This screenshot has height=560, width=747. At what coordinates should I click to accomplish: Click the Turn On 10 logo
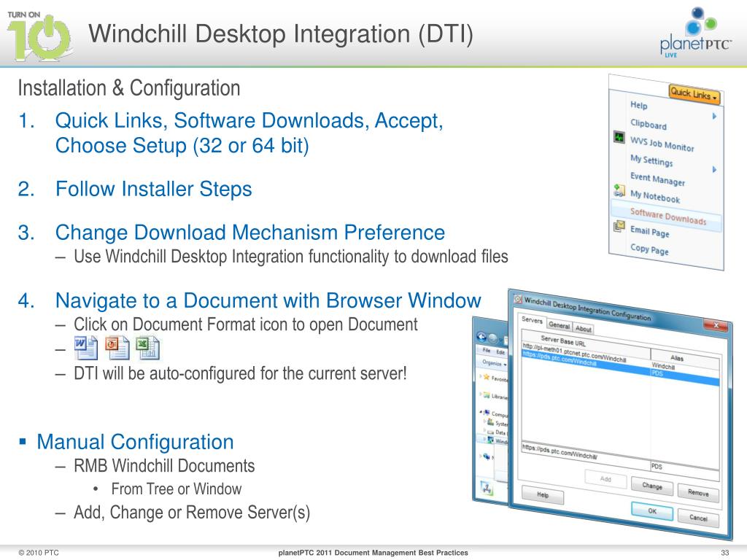39,36
